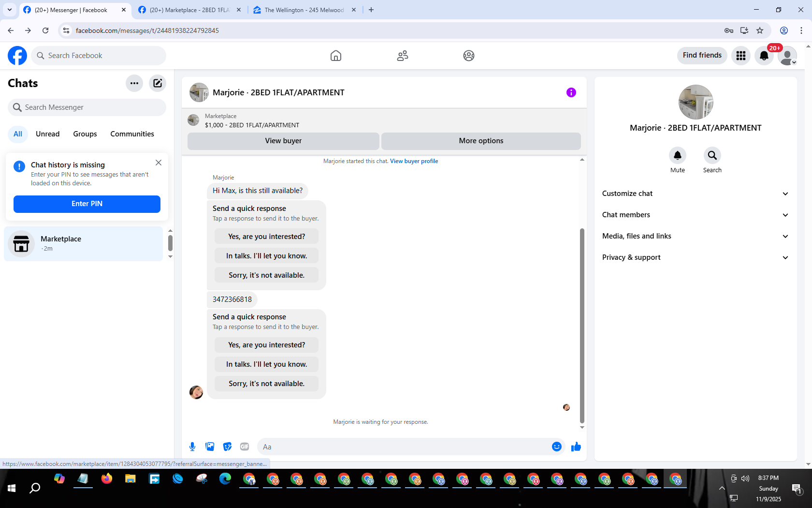Open a new browser tab
The image size is (812, 508).
pyautogui.click(x=371, y=10)
